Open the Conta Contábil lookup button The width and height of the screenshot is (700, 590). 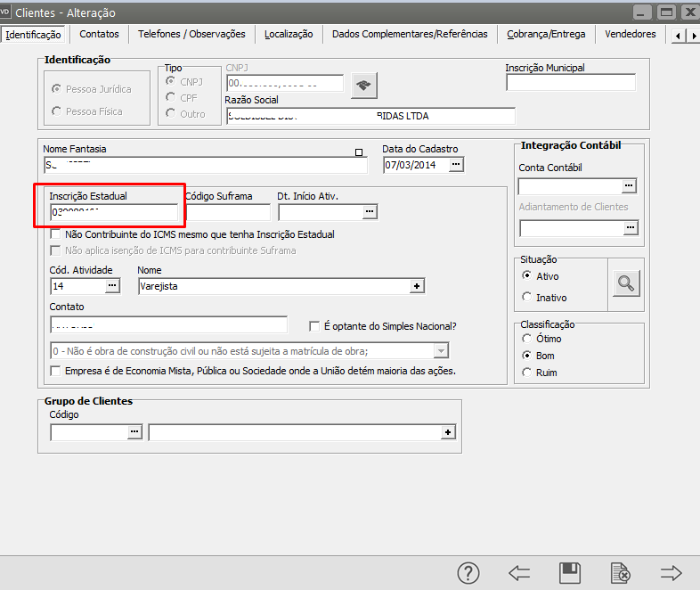coord(630,186)
